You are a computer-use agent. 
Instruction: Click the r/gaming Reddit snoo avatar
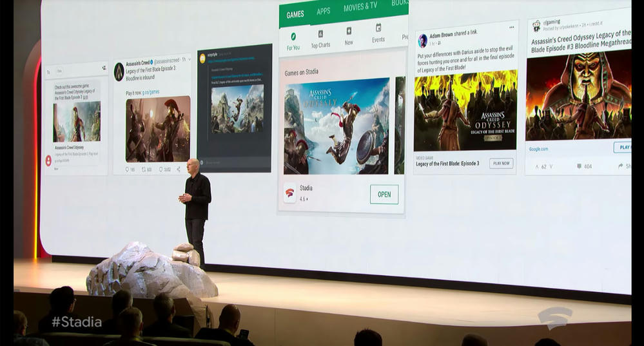pyautogui.click(x=536, y=26)
